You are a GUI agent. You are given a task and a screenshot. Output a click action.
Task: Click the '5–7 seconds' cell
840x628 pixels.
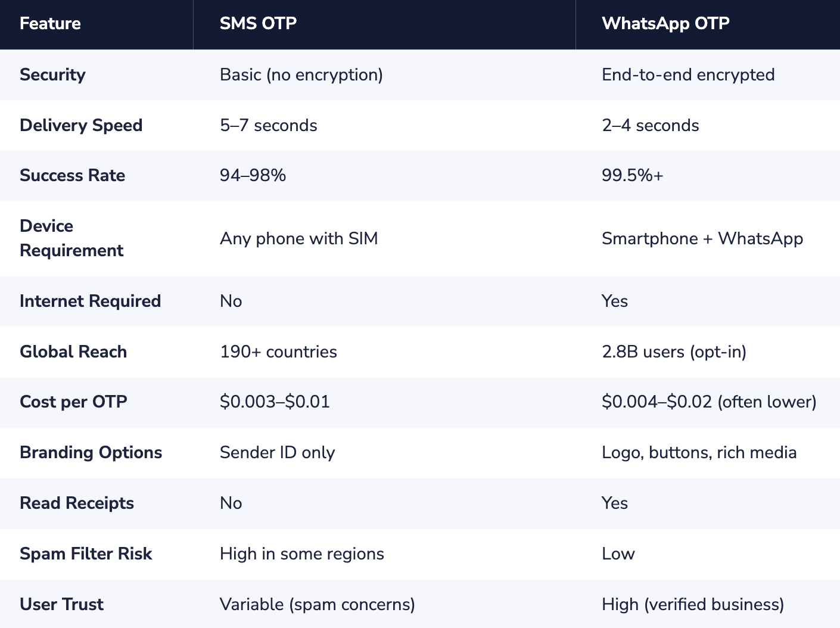click(268, 126)
